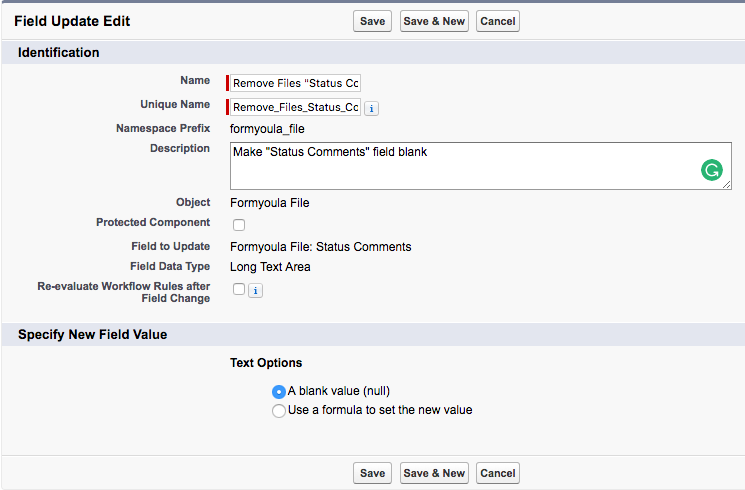Hit the bottom Cancel button
745x490 pixels.
pos(498,473)
